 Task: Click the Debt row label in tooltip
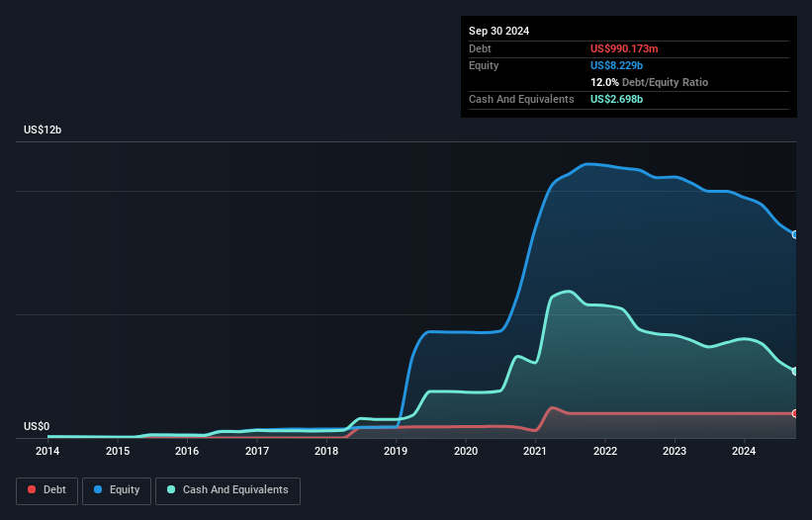coord(480,48)
